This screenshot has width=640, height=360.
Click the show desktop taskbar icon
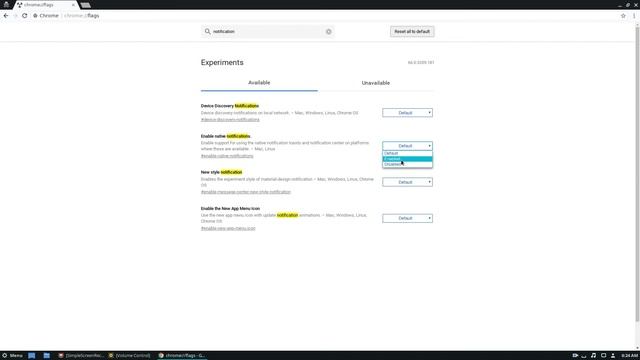(x=31, y=356)
